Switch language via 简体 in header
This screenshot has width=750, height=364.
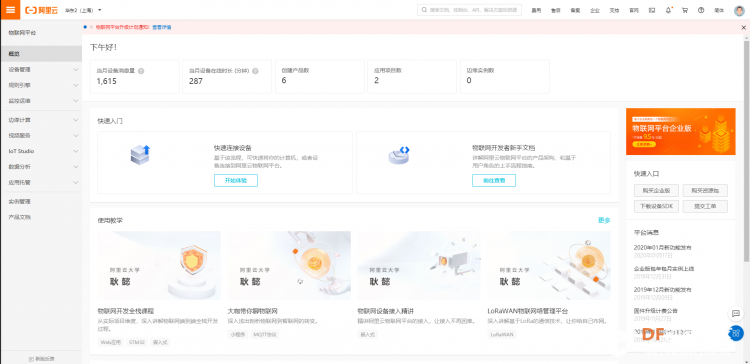pos(719,10)
